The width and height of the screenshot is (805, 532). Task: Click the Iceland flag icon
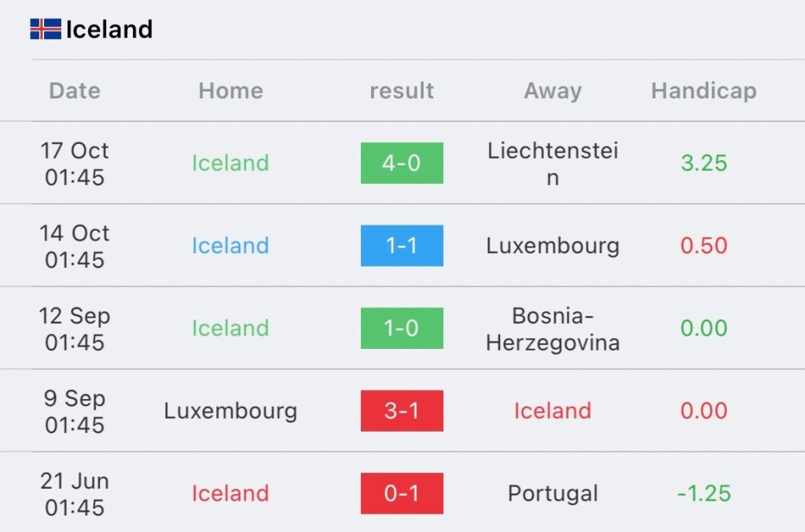click(46, 30)
